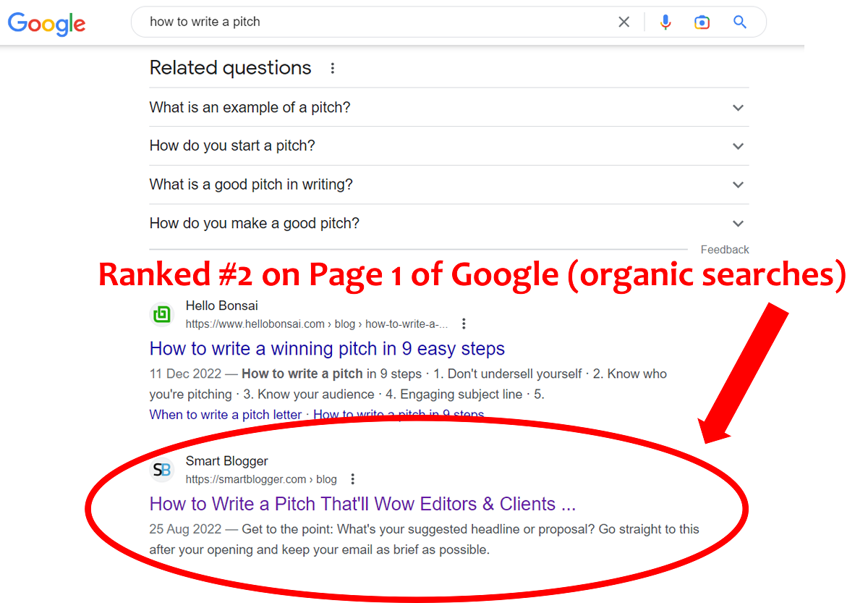Click the Feedback link under related questions
Image resolution: width=868 pixels, height=603 pixels.
(x=725, y=250)
